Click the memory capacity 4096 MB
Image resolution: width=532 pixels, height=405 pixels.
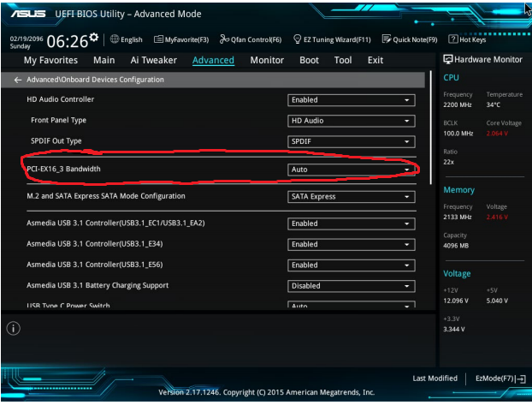pos(456,246)
